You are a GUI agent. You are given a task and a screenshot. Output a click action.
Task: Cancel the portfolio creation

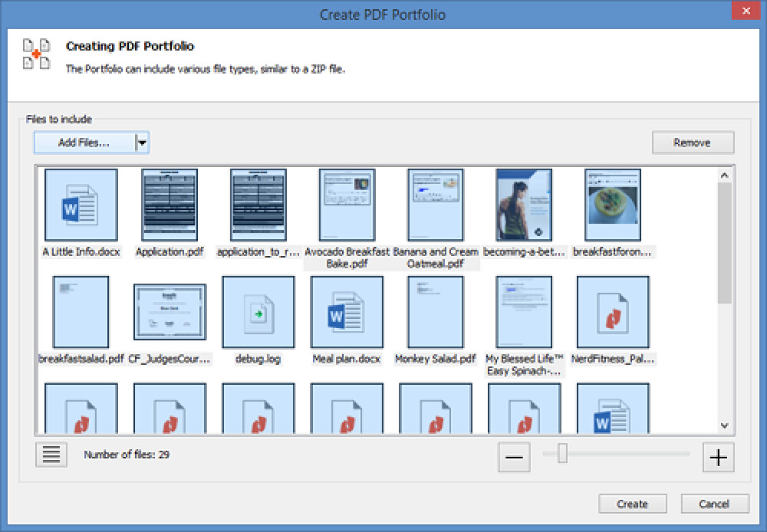pyautogui.click(x=715, y=504)
